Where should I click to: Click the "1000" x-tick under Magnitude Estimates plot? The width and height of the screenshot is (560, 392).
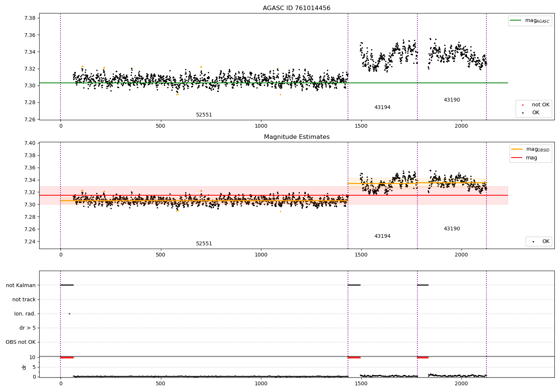[x=261, y=255]
